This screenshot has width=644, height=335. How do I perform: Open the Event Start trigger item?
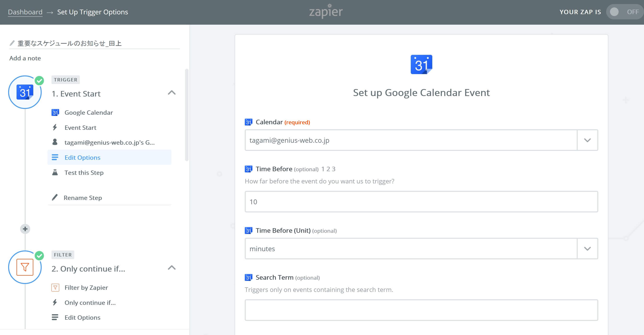80,127
